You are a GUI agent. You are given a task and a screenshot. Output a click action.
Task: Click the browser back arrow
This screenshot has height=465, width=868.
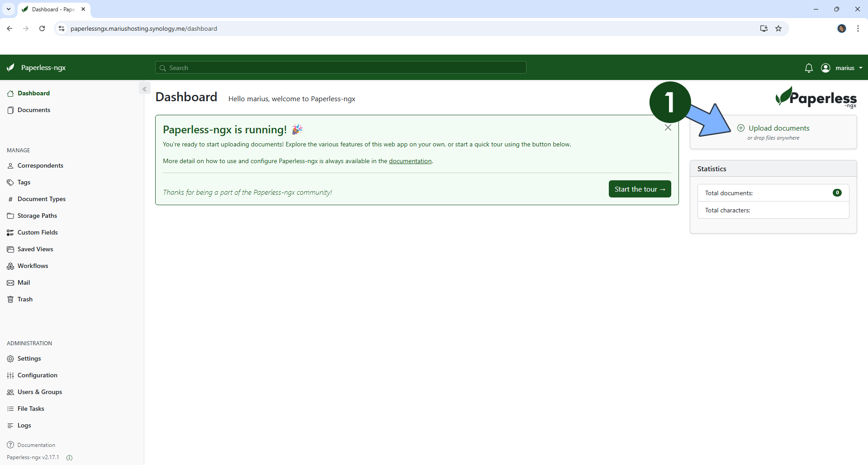pyautogui.click(x=9, y=28)
